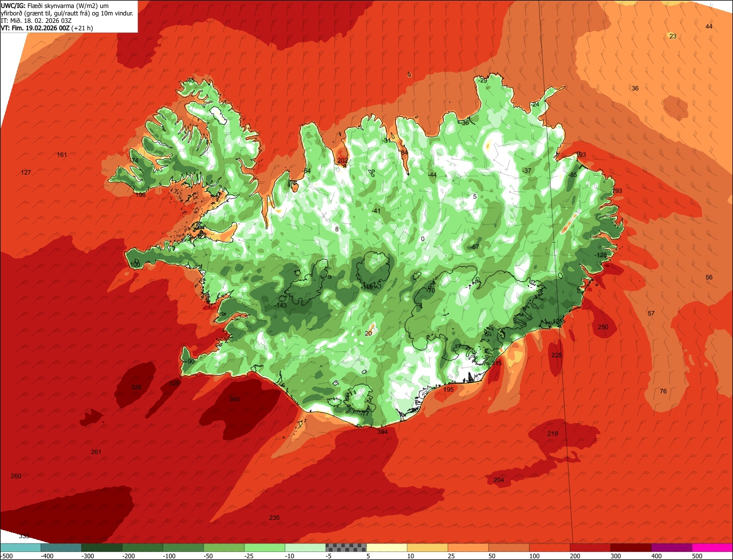This screenshot has height=560, width=733.
Task: Click the '20' value in south-central Iceland
Action: coord(368,333)
